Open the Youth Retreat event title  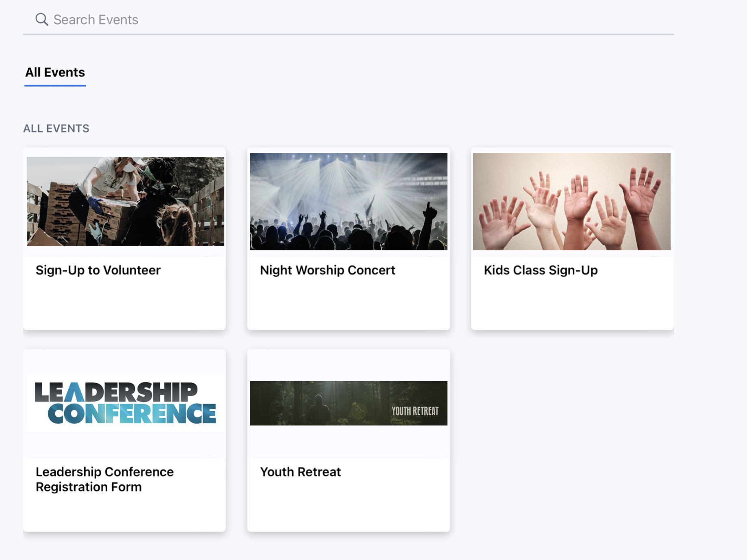pyautogui.click(x=300, y=472)
